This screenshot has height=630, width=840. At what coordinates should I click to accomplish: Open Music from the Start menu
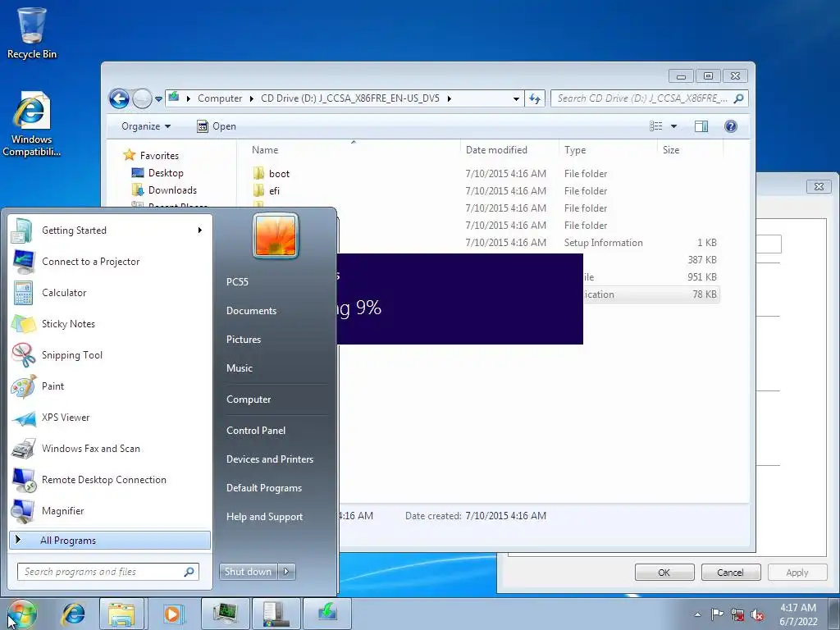point(240,368)
